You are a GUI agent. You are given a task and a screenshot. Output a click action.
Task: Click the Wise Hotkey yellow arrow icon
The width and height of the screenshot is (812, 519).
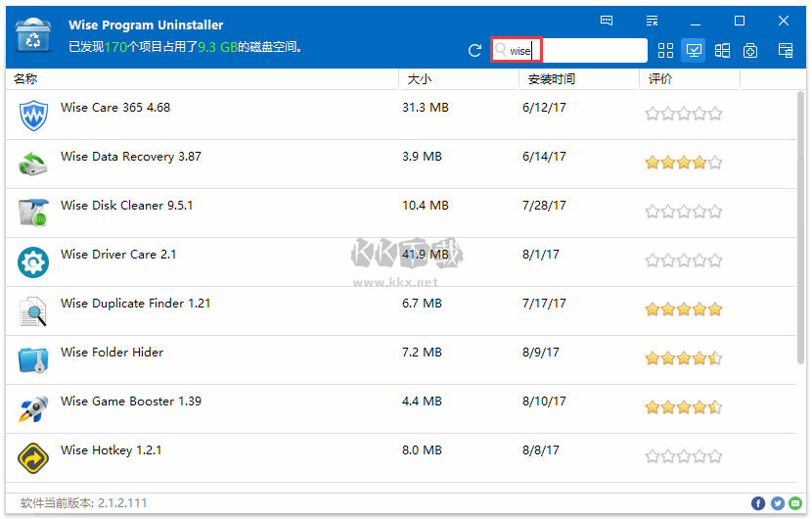pyautogui.click(x=33, y=458)
